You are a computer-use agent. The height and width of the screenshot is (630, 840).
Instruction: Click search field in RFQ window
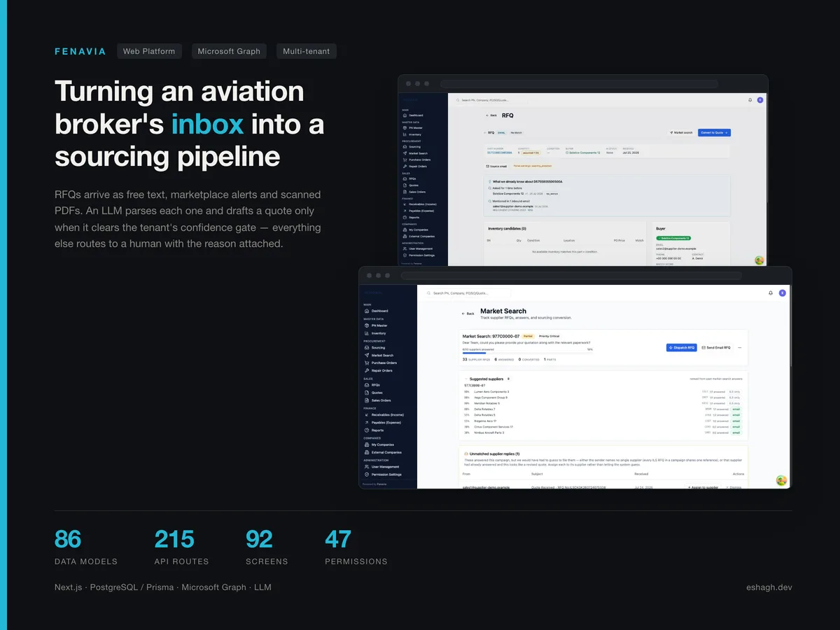click(x=490, y=100)
